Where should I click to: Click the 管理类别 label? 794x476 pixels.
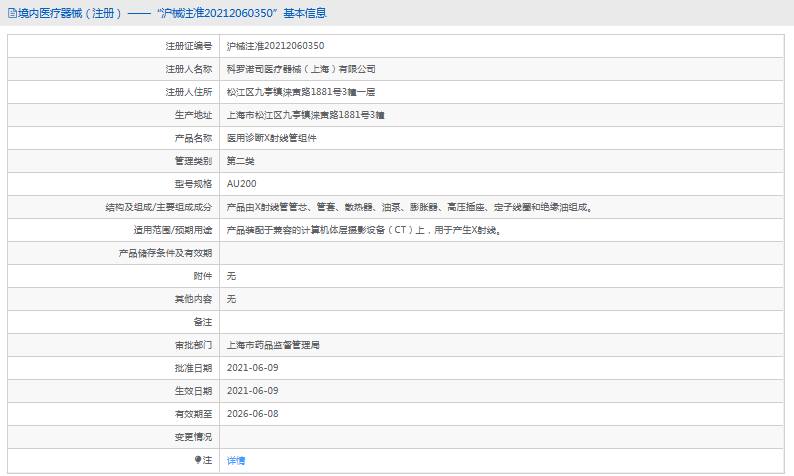point(193,161)
